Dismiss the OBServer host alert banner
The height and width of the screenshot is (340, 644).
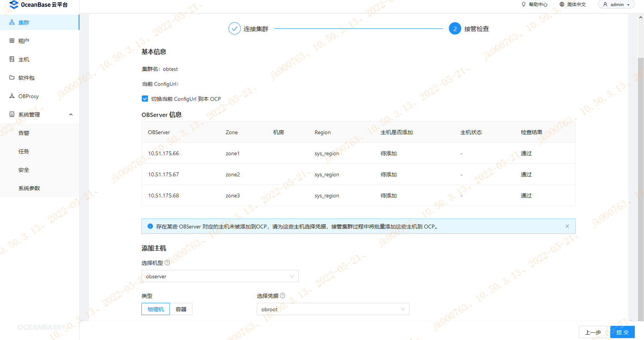point(567,226)
